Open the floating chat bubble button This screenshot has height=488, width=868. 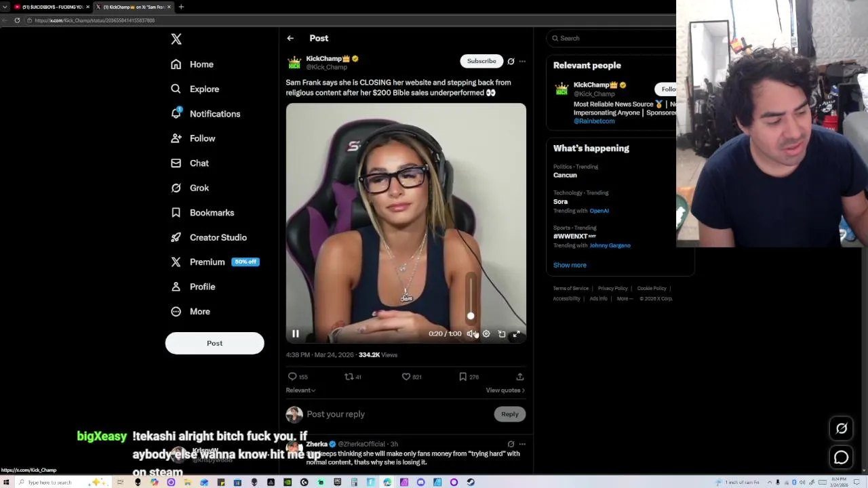click(x=842, y=457)
